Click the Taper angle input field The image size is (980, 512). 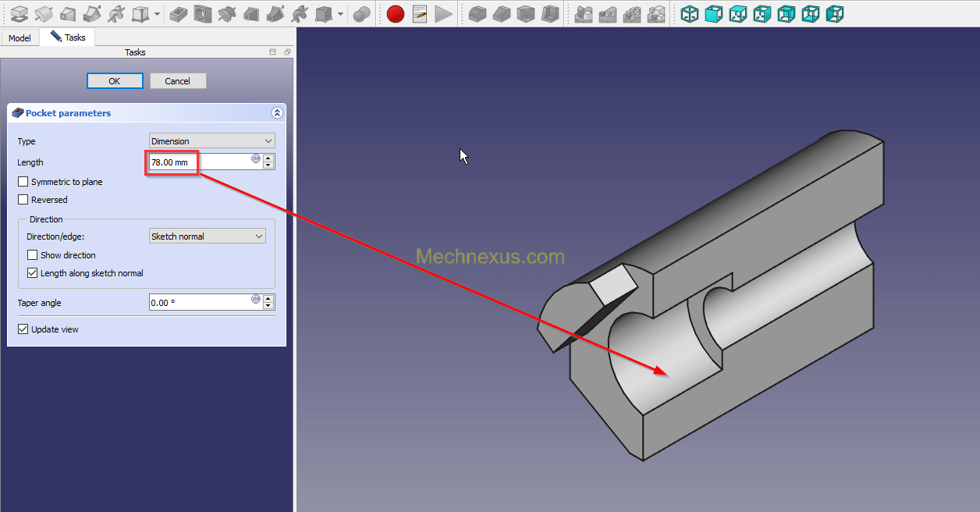[200, 303]
